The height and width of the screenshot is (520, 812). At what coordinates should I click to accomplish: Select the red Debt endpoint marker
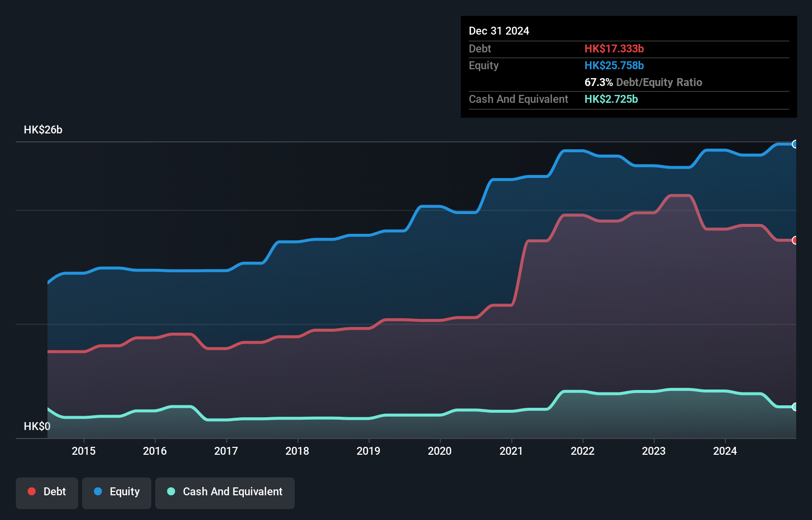795,240
